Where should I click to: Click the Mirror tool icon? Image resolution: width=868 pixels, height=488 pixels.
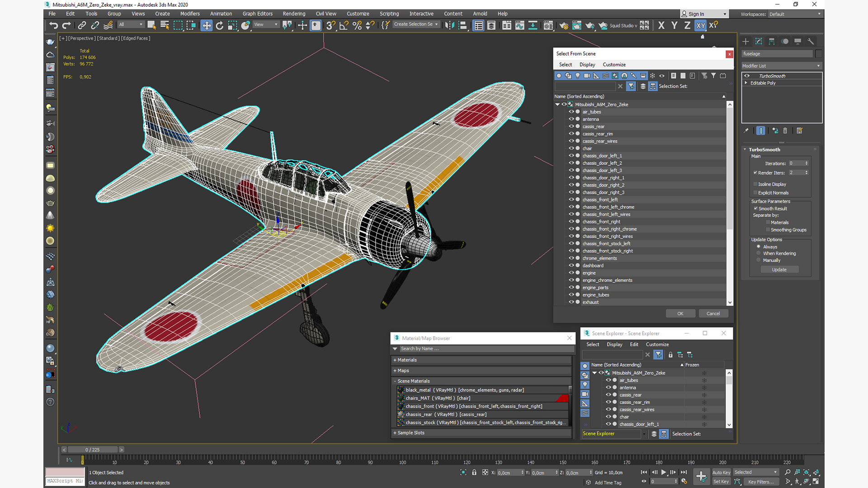(449, 25)
